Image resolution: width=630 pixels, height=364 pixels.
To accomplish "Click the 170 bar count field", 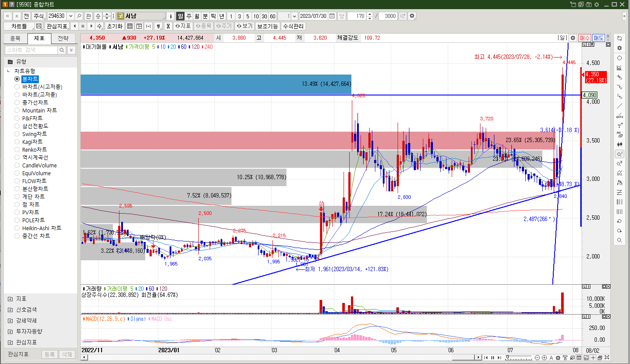I will pos(356,16).
